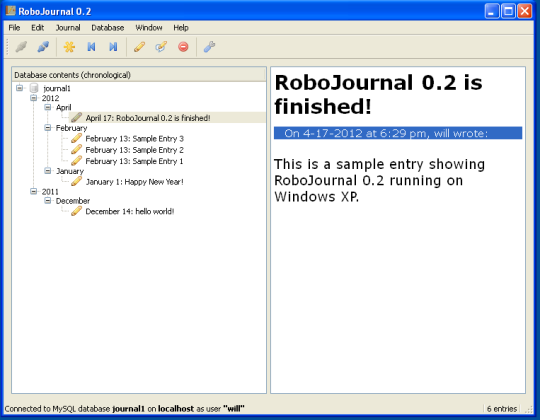
Task: Click the window resize grip corner
Action: [x=529, y=409]
